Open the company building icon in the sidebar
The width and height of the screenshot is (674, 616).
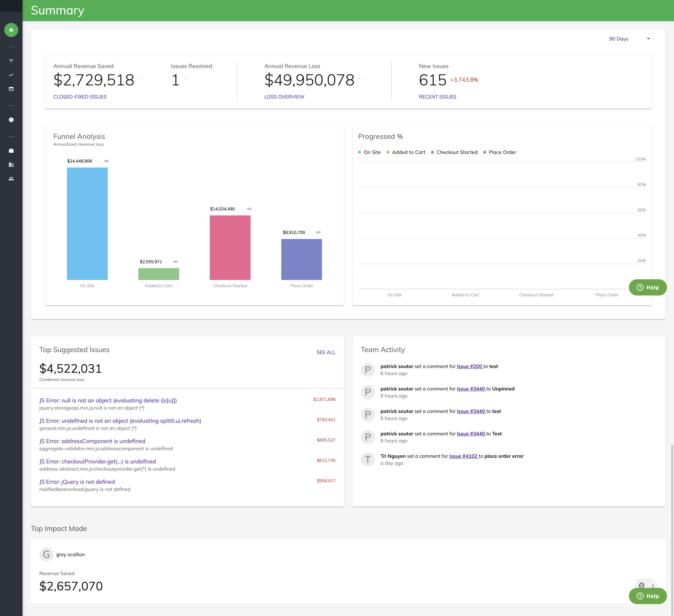pos(11,164)
